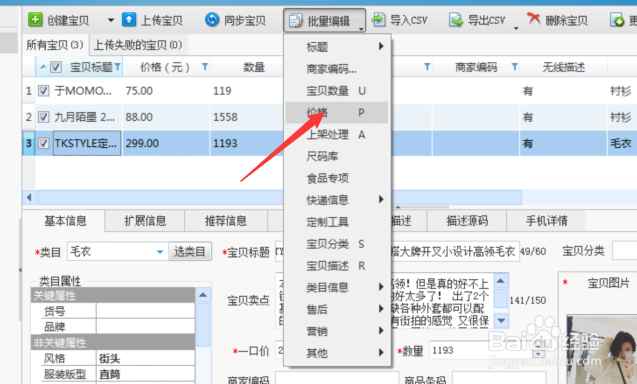The image size is (637, 384).
Task: Open the 类目信息 submenu
Action: pyautogui.click(x=337, y=287)
